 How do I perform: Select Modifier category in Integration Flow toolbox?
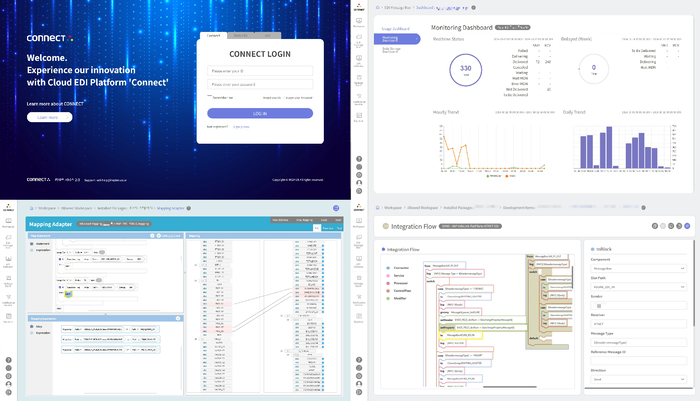click(397, 298)
